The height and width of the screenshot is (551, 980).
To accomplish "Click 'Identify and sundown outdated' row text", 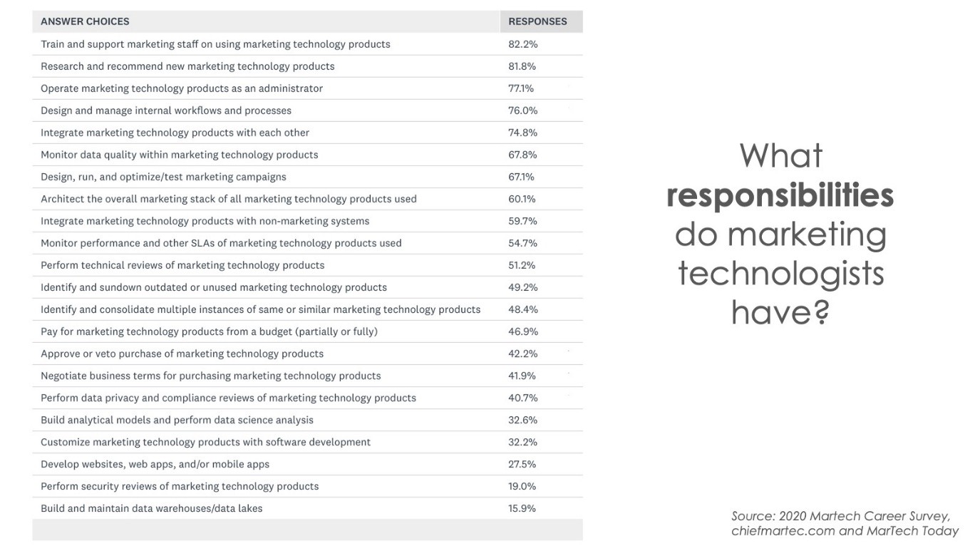I will tap(214, 287).
